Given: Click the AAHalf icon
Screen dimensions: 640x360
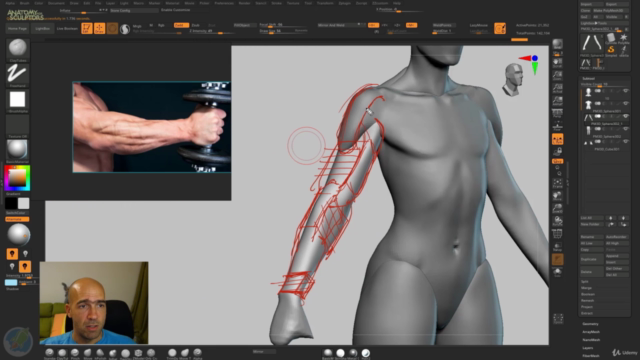Looking at the screenshot, I should [557, 100].
